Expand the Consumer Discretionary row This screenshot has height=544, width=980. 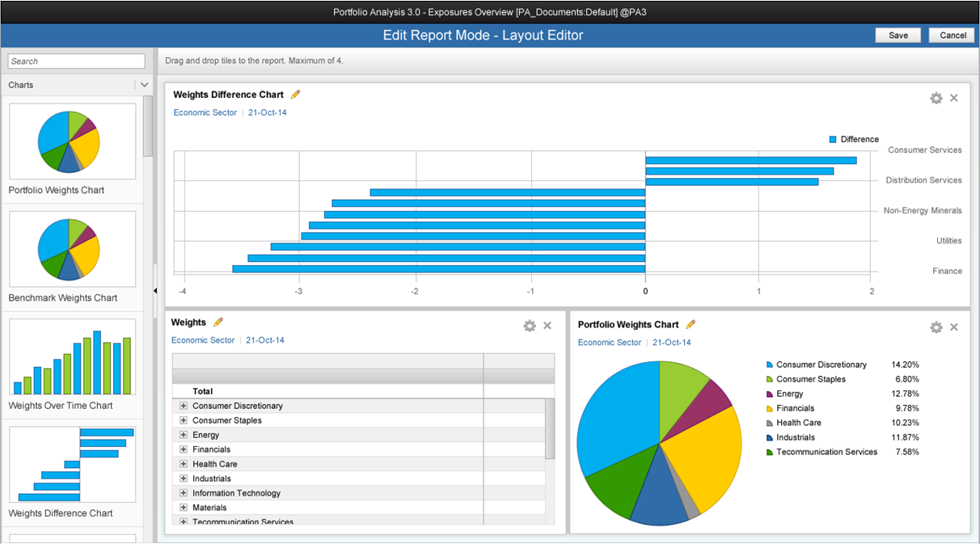184,406
